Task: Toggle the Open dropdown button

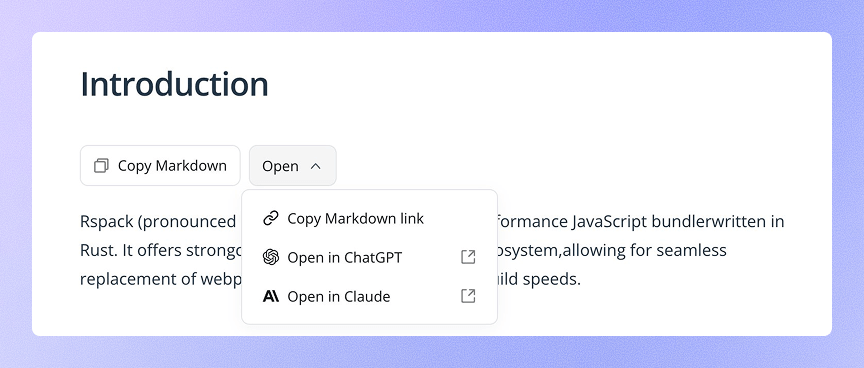Action: pyautogui.click(x=293, y=165)
